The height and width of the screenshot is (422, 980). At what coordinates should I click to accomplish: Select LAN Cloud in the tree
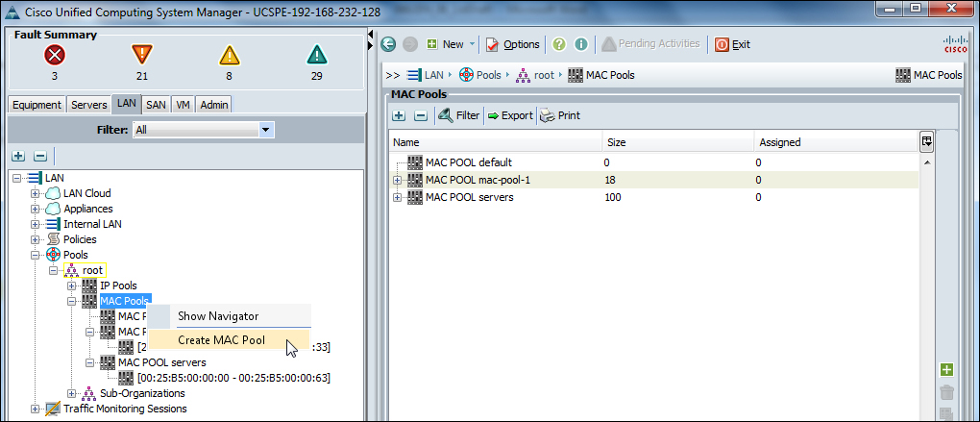pos(86,193)
